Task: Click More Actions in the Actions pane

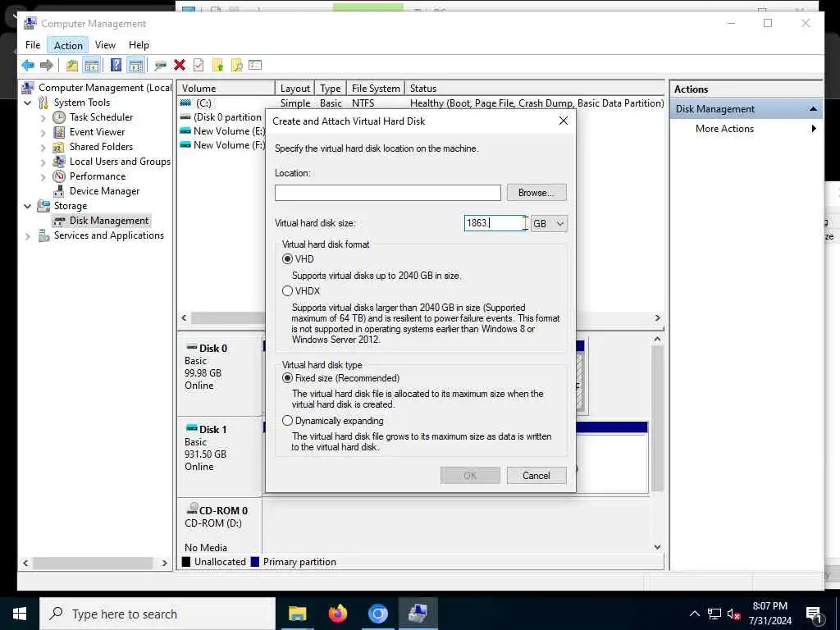Action: pos(724,129)
